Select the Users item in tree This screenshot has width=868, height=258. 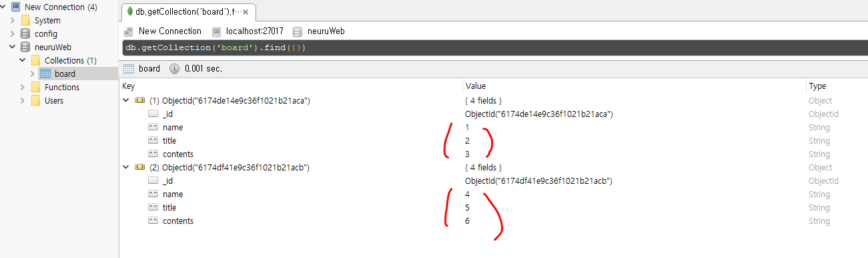(54, 101)
